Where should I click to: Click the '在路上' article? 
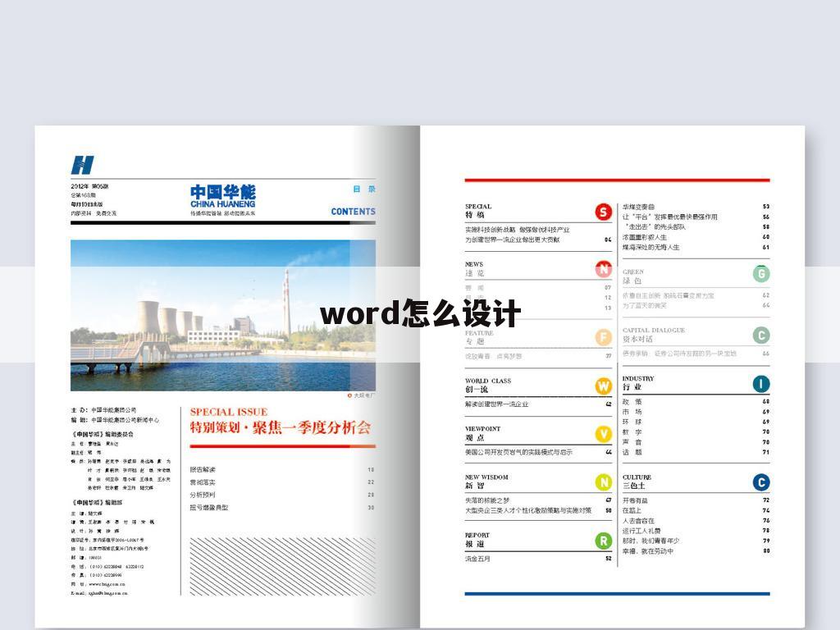(632, 510)
